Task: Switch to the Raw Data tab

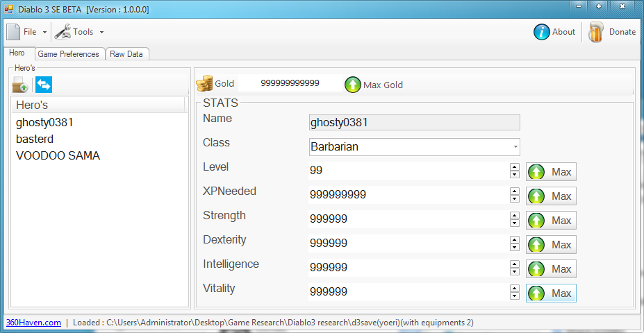Action: coord(126,54)
